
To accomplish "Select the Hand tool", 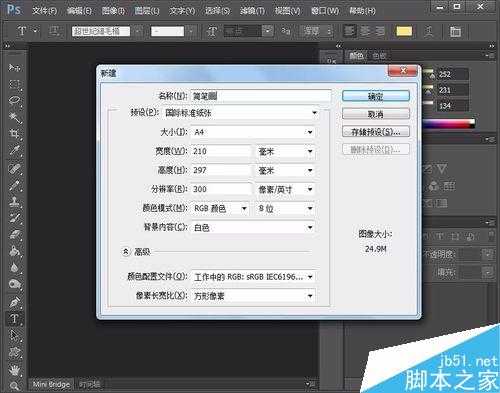I will click(14, 370).
